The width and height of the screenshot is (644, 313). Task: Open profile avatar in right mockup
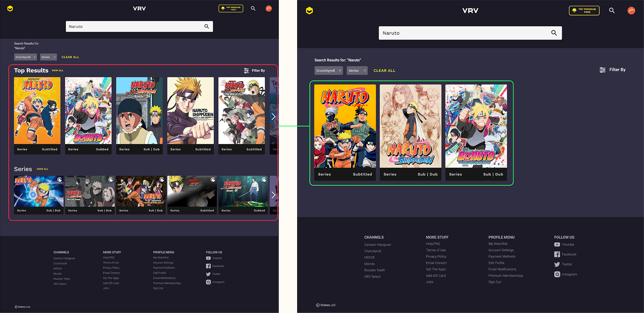click(631, 11)
